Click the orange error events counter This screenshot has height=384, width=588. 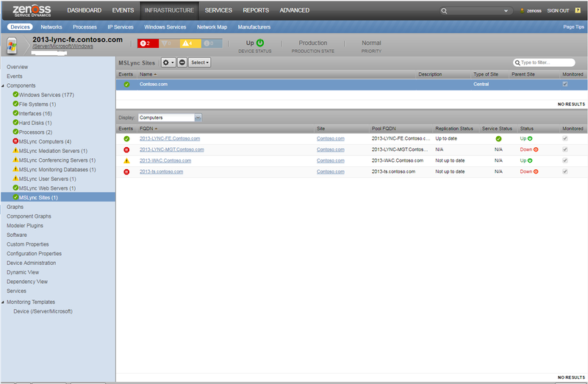170,43
